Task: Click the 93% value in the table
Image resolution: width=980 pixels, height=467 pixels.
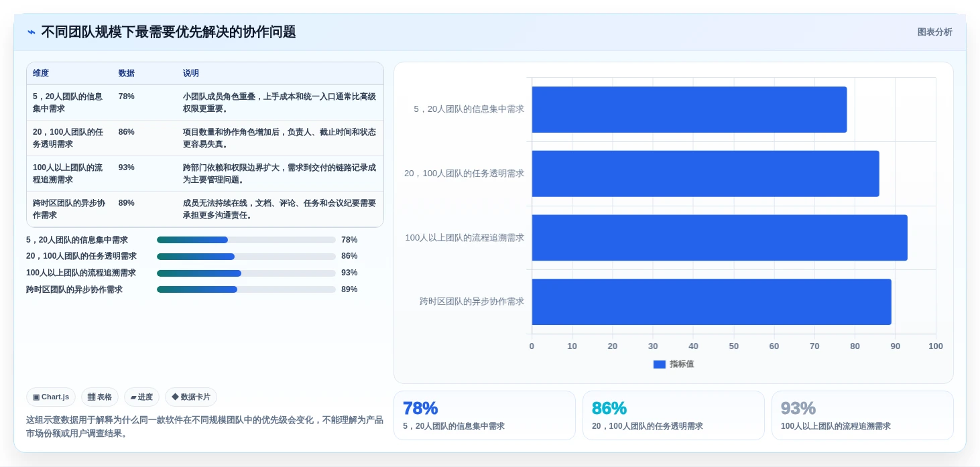Action: pyautogui.click(x=127, y=168)
